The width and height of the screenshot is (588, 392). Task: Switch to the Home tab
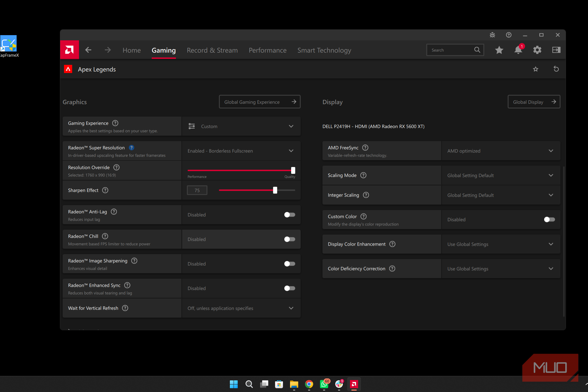coord(132,50)
